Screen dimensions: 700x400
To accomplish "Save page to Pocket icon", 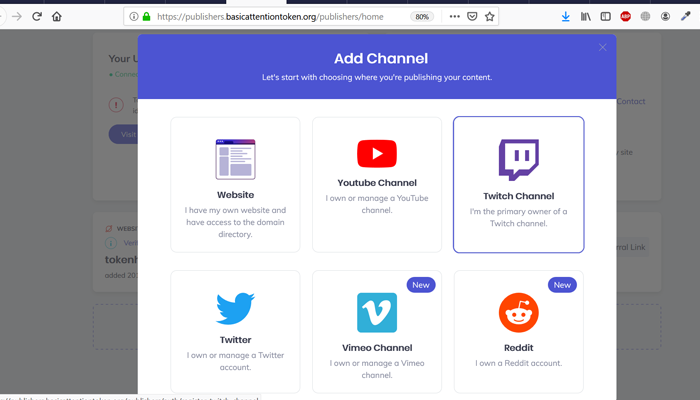I will point(472,17).
